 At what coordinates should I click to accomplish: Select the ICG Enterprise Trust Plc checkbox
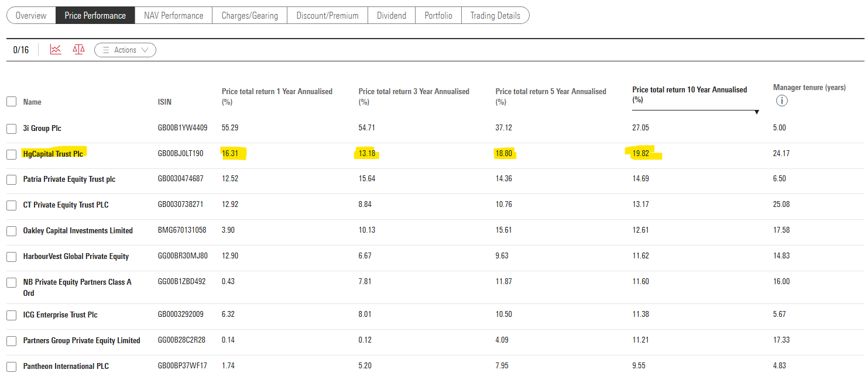(11, 315)
